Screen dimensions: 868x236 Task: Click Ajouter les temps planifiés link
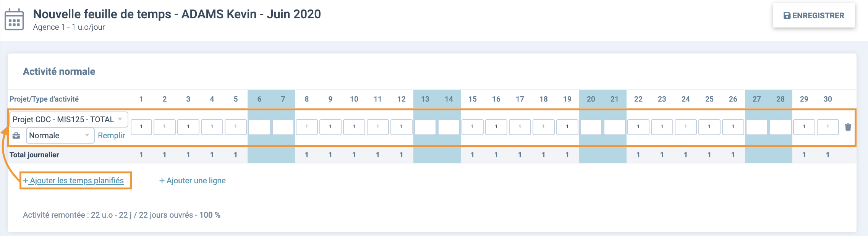pyautogui.click(x=73, y=181)
